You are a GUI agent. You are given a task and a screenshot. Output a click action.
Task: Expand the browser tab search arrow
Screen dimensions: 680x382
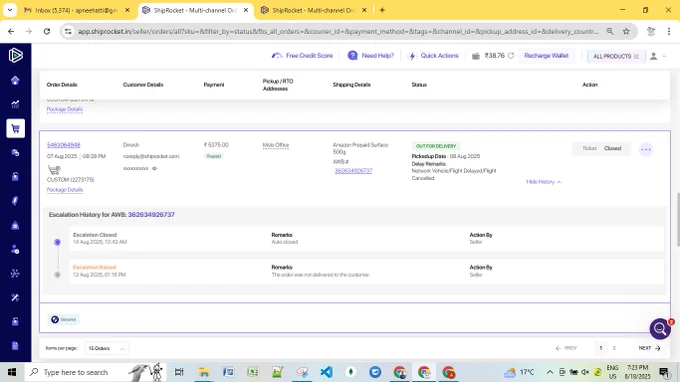click(x=10, y=10)
